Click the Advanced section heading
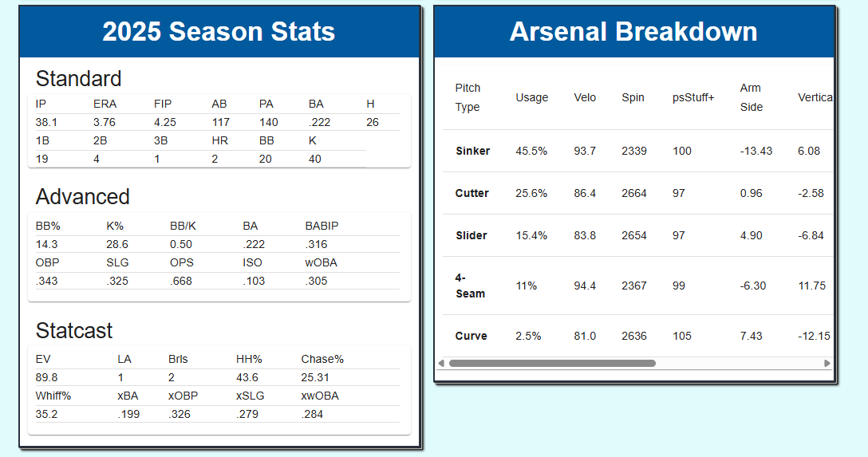 [x=82, y=196]
